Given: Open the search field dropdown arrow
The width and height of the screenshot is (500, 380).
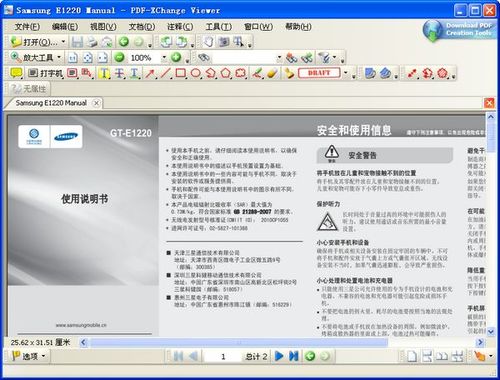Looking at the screenshot, I should [279, 58].
